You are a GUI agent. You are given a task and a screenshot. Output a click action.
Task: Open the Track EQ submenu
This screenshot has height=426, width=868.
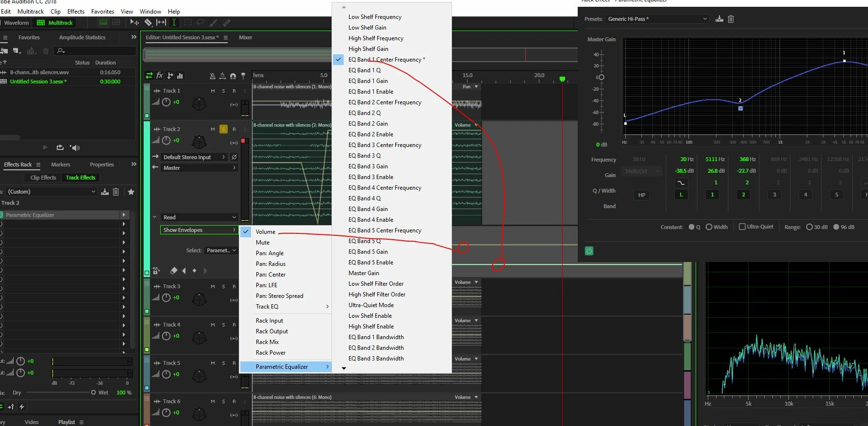click(285, 307)
